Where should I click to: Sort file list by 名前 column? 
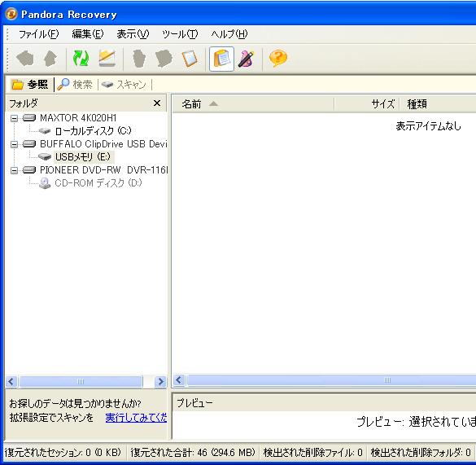tap(254, 104)
